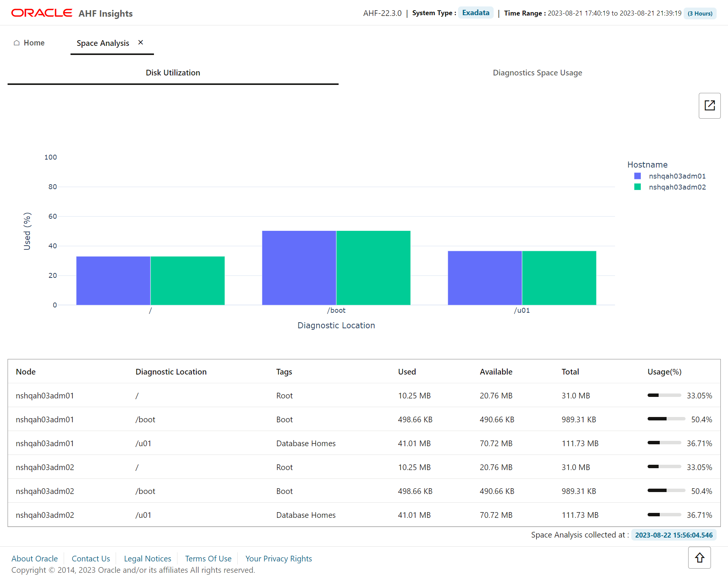The width and height of the screenshot is (728, 580).
Task: Click usage bar for nshqah03adm02 /u01 row
Action: click(664, 514)
